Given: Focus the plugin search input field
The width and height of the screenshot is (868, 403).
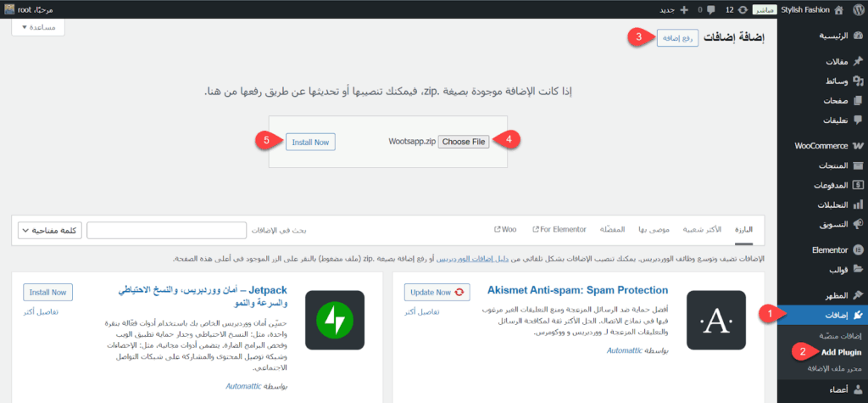Looking at the screenshot, I should tap(167, 231).
